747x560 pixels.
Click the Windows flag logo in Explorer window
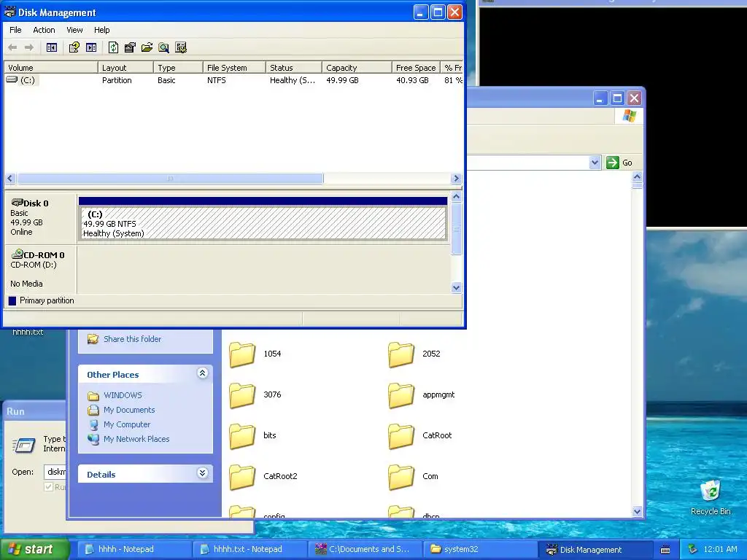click(x=629, y=116)
